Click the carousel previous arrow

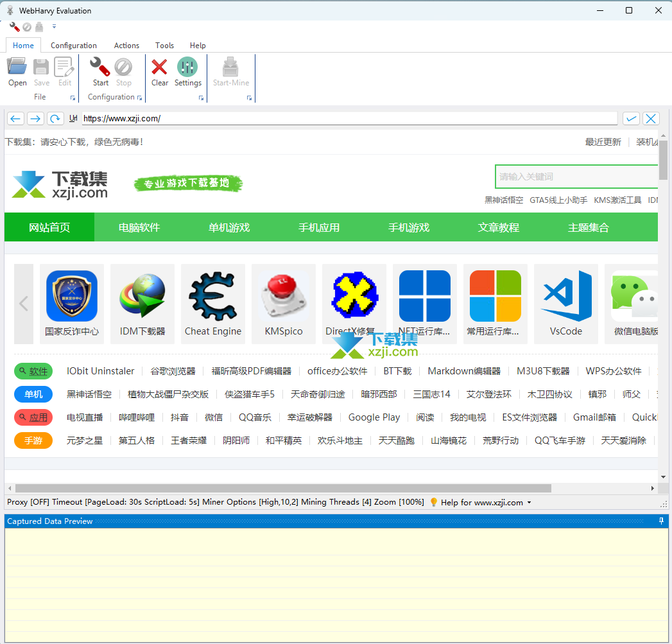tap(24, 304)
